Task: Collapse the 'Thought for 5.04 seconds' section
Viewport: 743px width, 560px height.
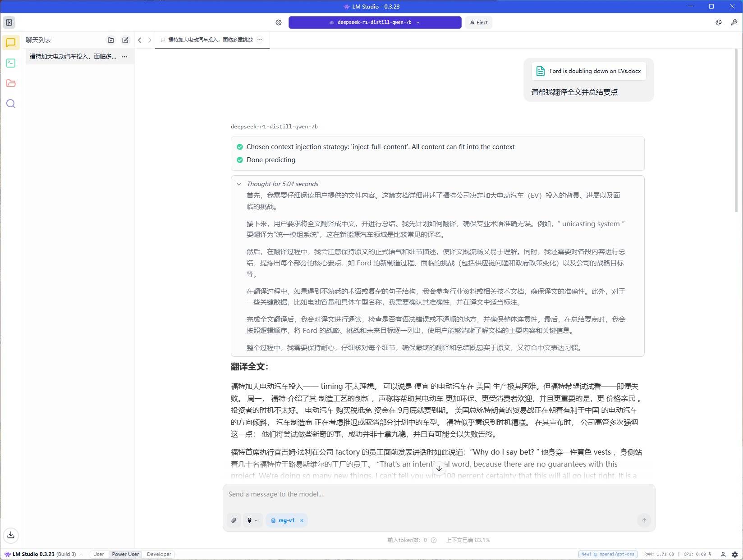Action: [x=239, y=184]
